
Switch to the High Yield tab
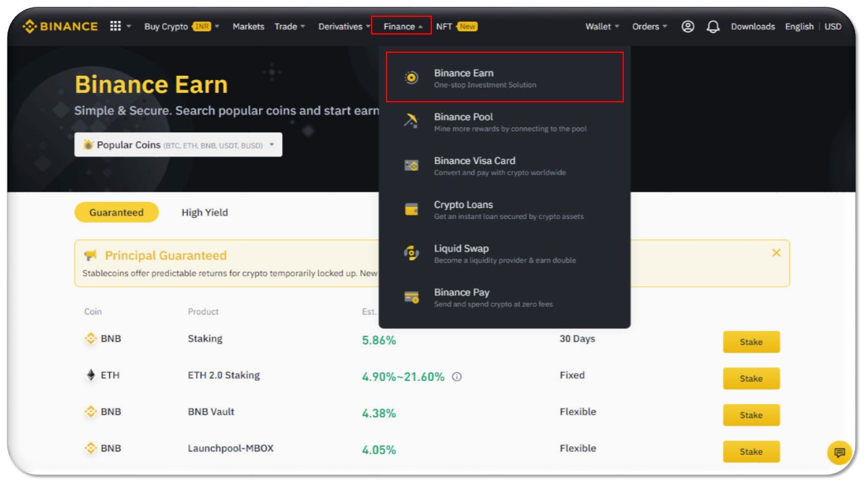pyautogui.click(x=205, y=212)
